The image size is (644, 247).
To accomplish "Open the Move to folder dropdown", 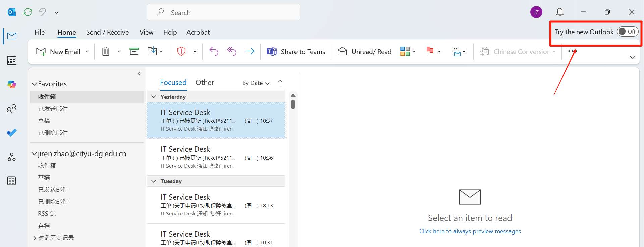I will [155, 51].
